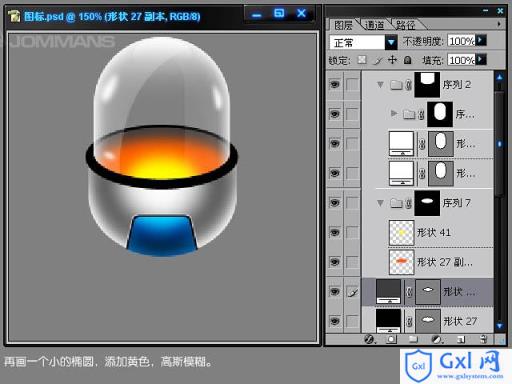Select the 序列 2 group name
Viewport: 512px width, 384px height.
point(457,85)
